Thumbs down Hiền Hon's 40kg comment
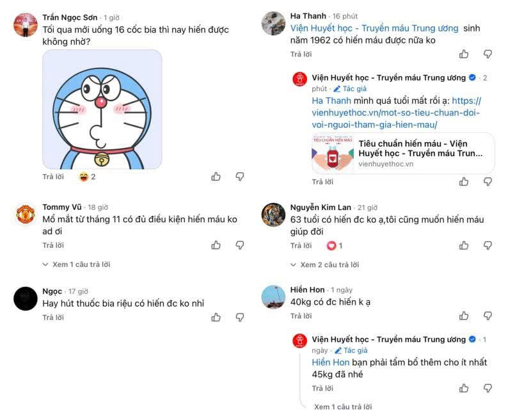508x420 pixels. point(488,316)
